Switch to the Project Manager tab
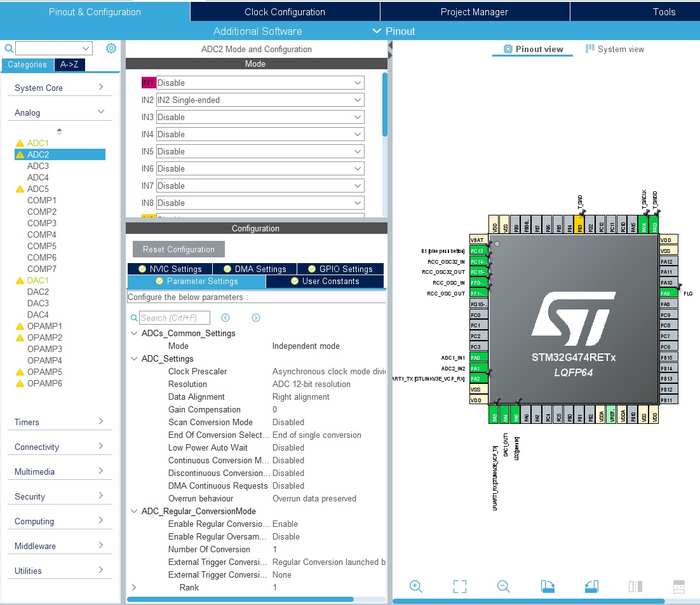This screenshot has height=605, width=700. point(475,11)
